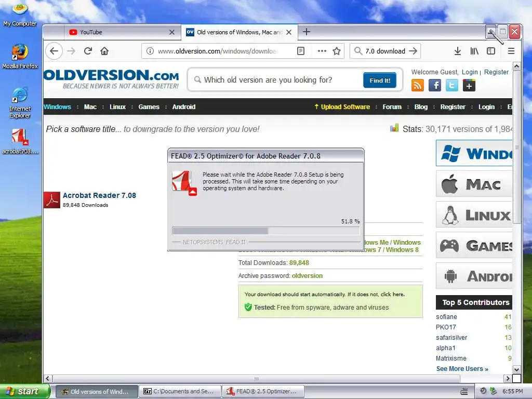Click the Windows sidebar category banner
532x399 pixels.
pos(474,153)
